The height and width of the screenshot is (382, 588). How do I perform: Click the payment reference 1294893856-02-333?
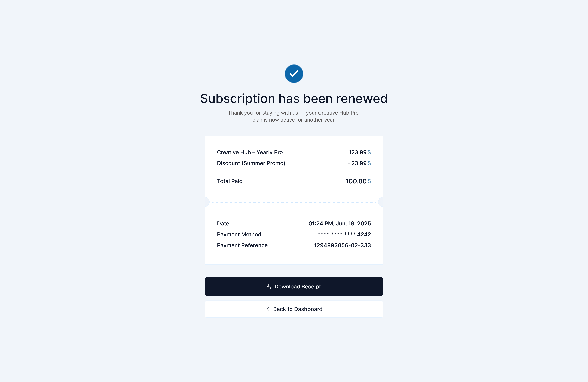pos(342,245)
